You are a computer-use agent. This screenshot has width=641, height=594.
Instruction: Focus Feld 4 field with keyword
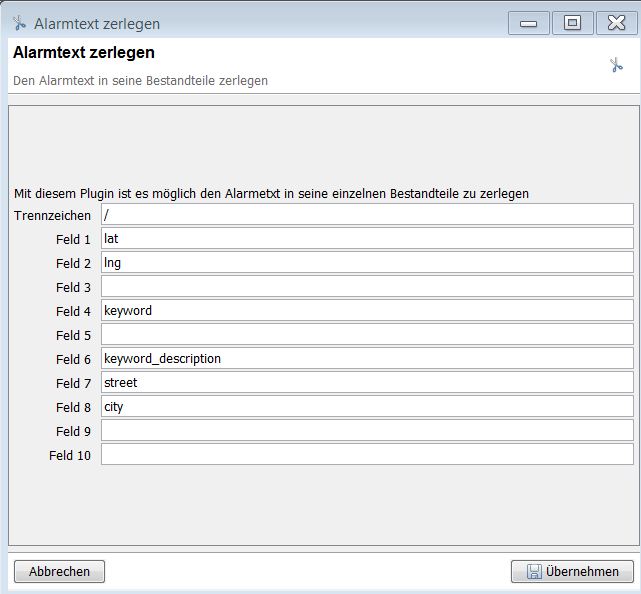tap(367, 311)
